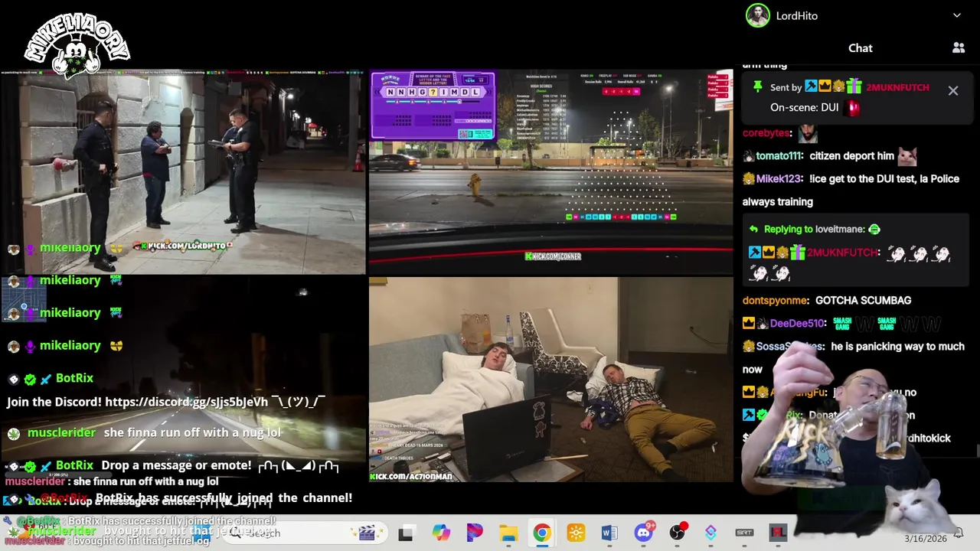
Task: Click the red siren emote in pinned message
Action: (x=853, y=108)
